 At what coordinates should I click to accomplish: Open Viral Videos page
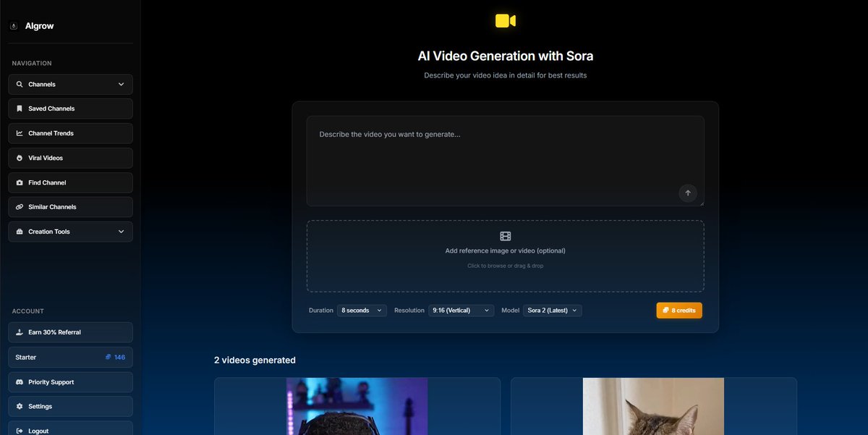(70, 158)
